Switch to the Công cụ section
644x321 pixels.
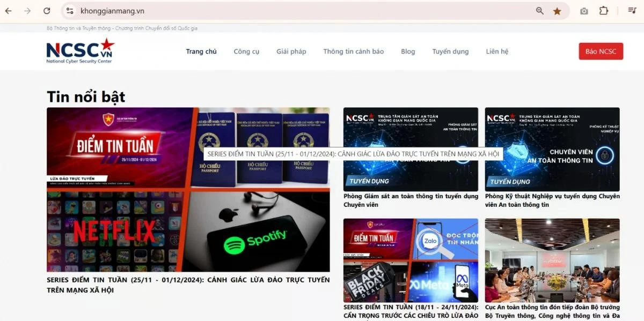click(247, 51)
